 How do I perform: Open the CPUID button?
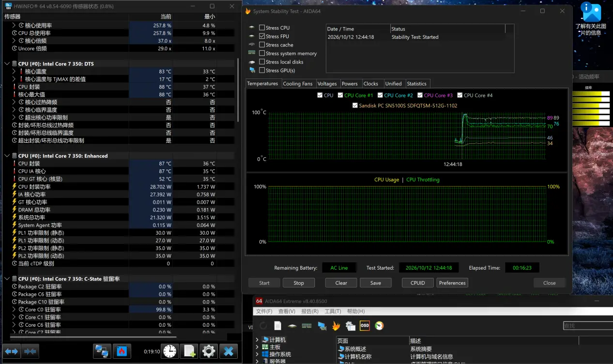pyautogui.click(x=418, y=283)
